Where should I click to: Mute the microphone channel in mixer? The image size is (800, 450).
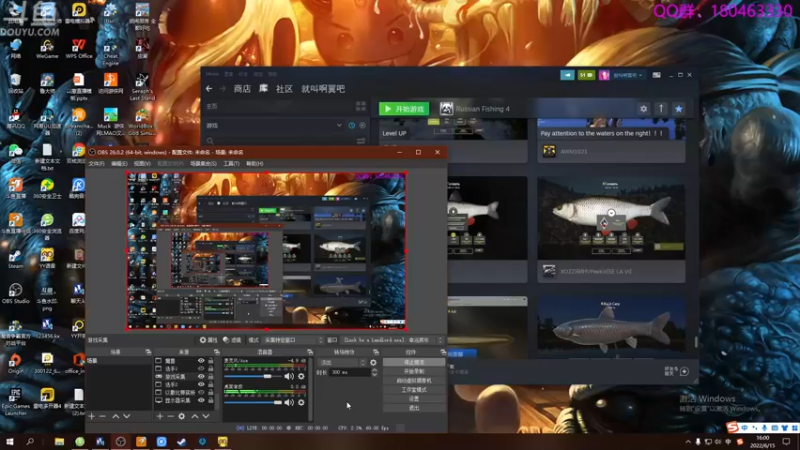289,377
